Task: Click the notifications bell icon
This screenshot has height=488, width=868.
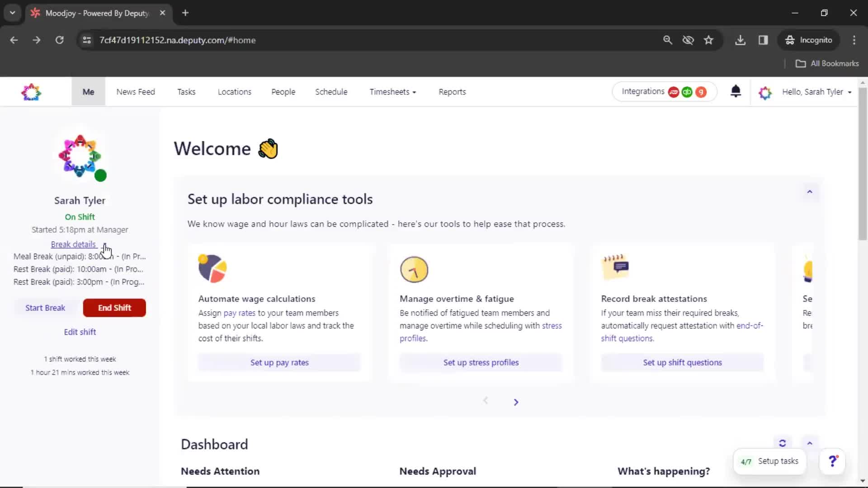Action: tap(736, 91)
